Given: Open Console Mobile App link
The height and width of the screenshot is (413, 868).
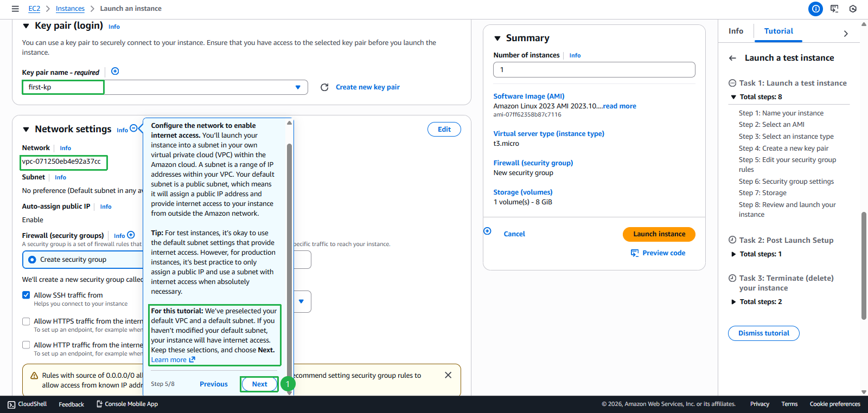Looking at the screenshot, I should click(x=127, y=404).
